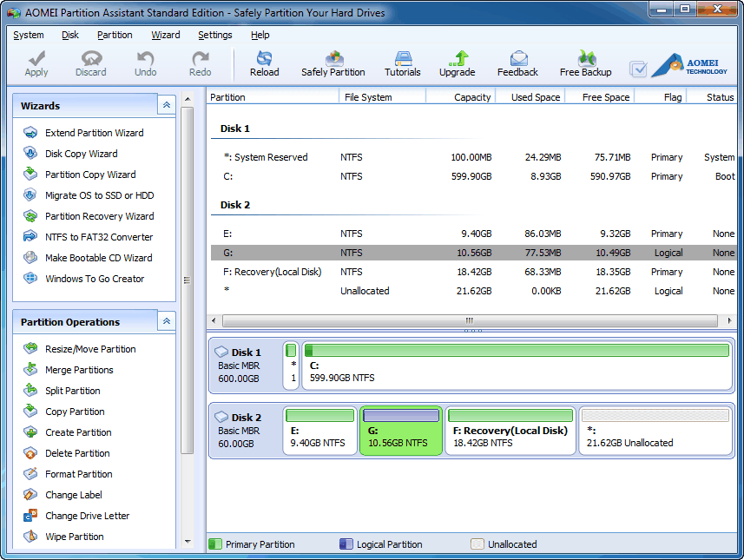The image size is (744, 560).
Task: Open the Wizard menu
Action: point(166,35)
